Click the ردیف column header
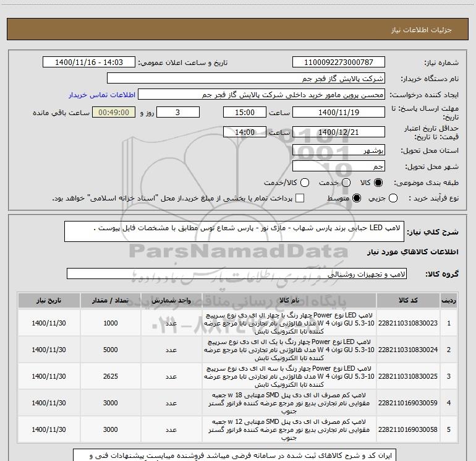 449,301
